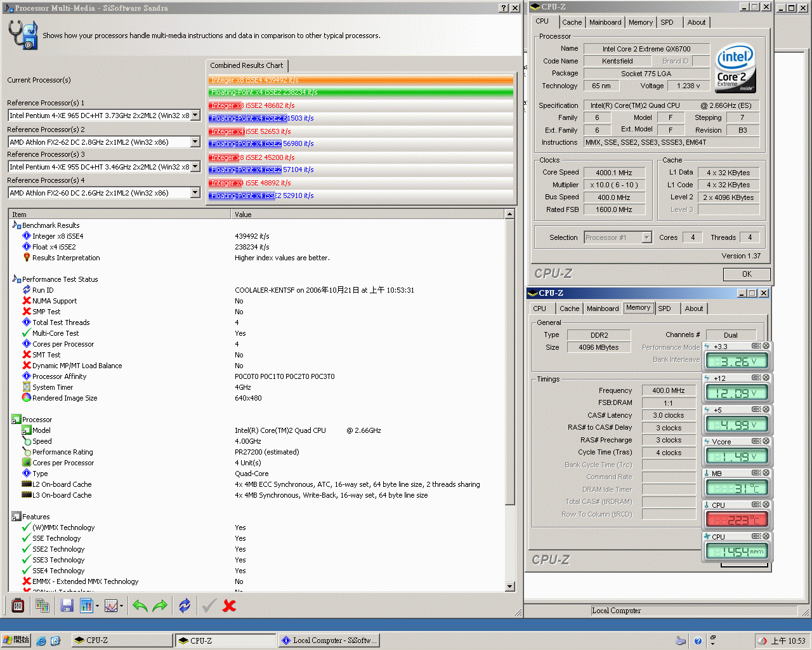This screenshot has width=812, height=650.
Task: Open the language bar options arrow
Action: (x=712, y=644)
